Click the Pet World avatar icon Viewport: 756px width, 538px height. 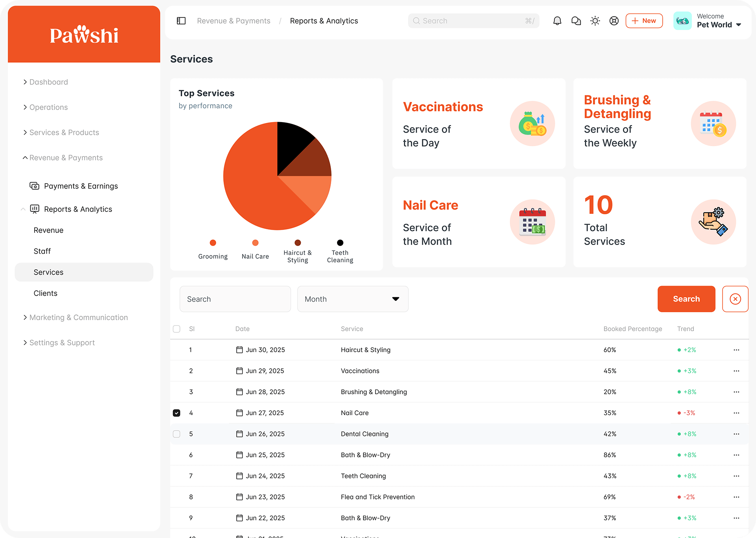(682, 21)
